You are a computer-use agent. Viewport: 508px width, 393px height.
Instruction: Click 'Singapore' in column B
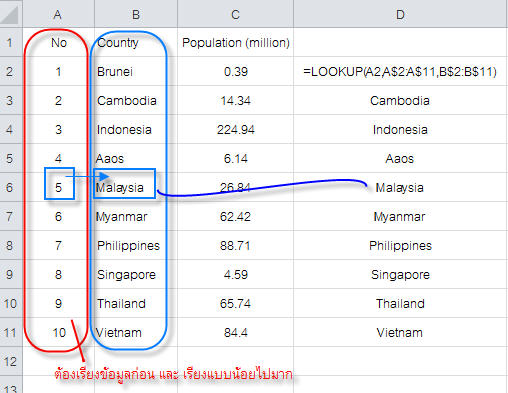[x=136, y=274]
